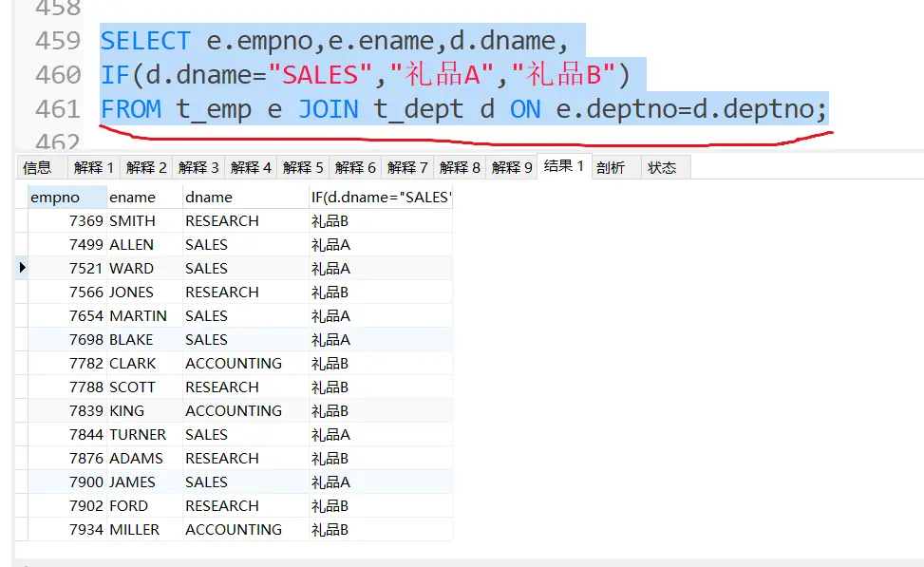Screen dimensions: 924x567
Task: Select the 解释 5 tab
Action: [x=302, y=168]
